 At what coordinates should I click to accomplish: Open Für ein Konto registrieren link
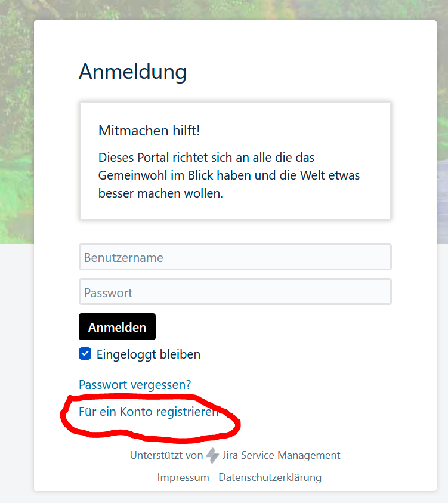tap(149, 412)
